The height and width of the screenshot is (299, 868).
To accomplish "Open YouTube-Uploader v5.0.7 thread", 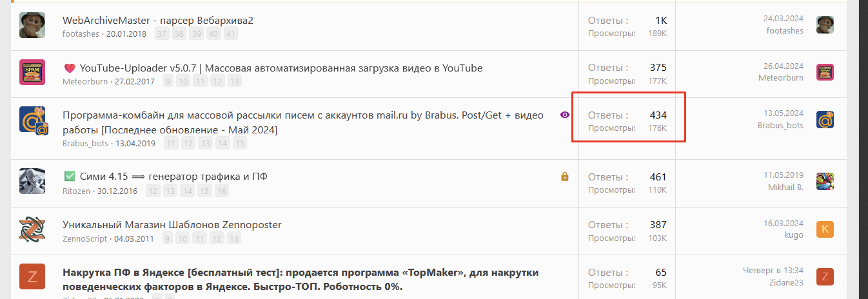I will [281, 68].
